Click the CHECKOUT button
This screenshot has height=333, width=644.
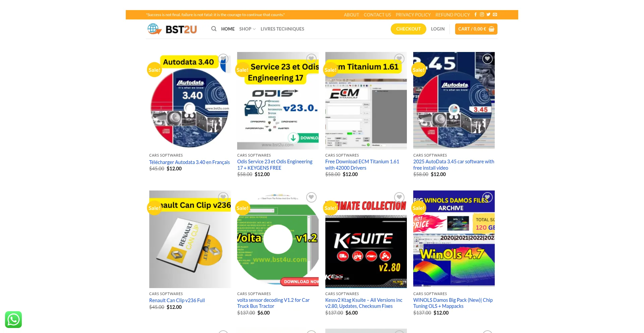(x=409, y=29)
